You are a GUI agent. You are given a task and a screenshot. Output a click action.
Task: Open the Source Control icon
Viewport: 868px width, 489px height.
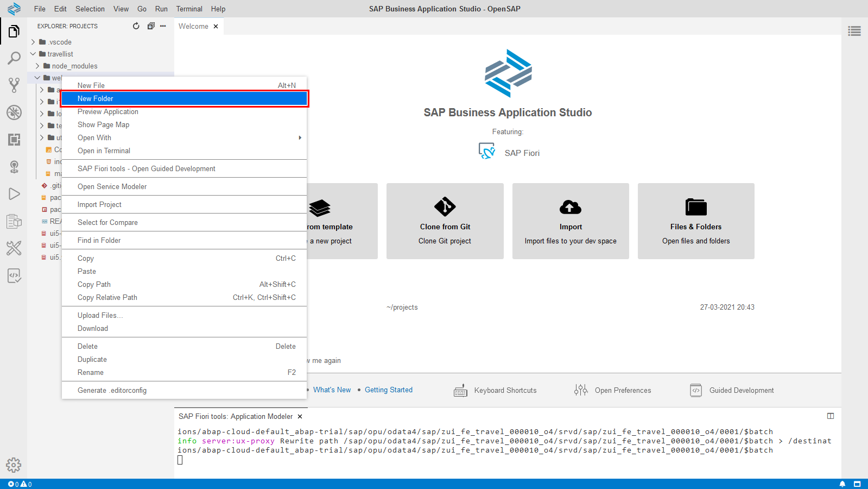[x=14, y=85]
